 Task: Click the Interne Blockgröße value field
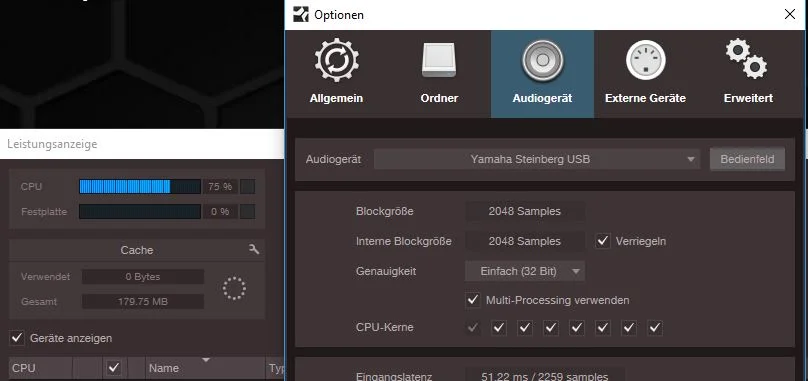point(525,241)
